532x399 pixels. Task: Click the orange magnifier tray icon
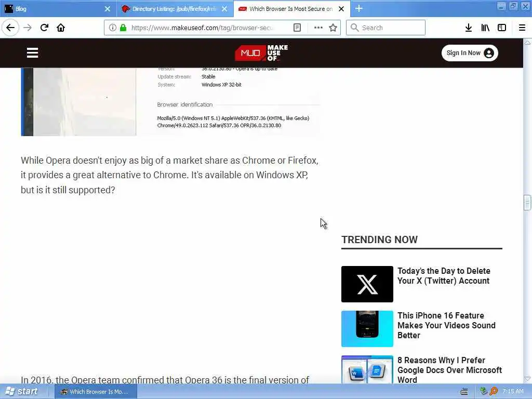coord(494,391)
